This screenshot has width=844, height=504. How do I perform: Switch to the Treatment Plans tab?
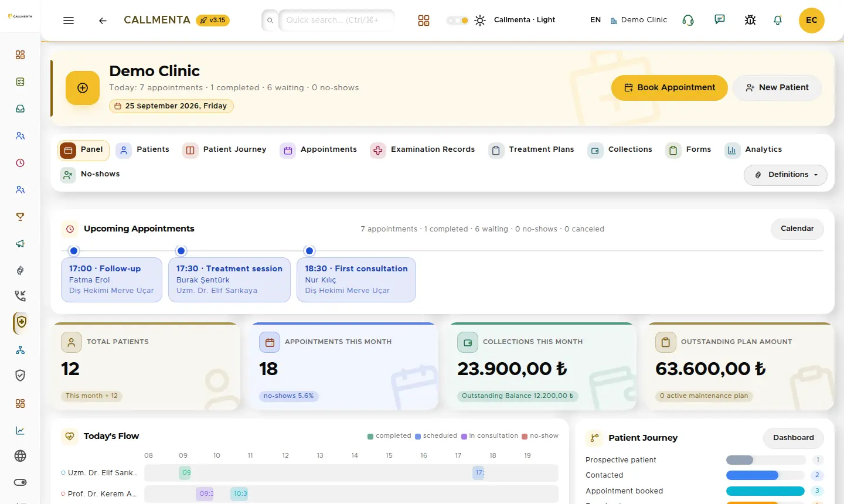[x=531, y=150]
